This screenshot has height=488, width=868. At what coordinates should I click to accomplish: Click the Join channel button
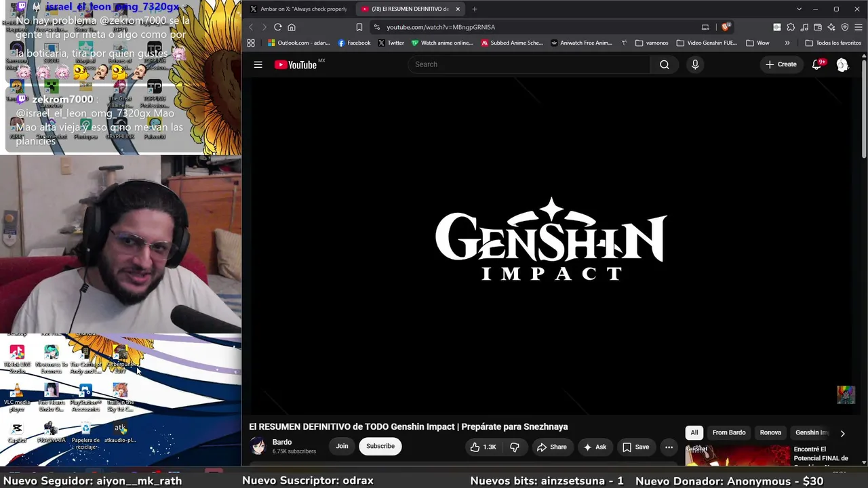[x=342, y=446]
